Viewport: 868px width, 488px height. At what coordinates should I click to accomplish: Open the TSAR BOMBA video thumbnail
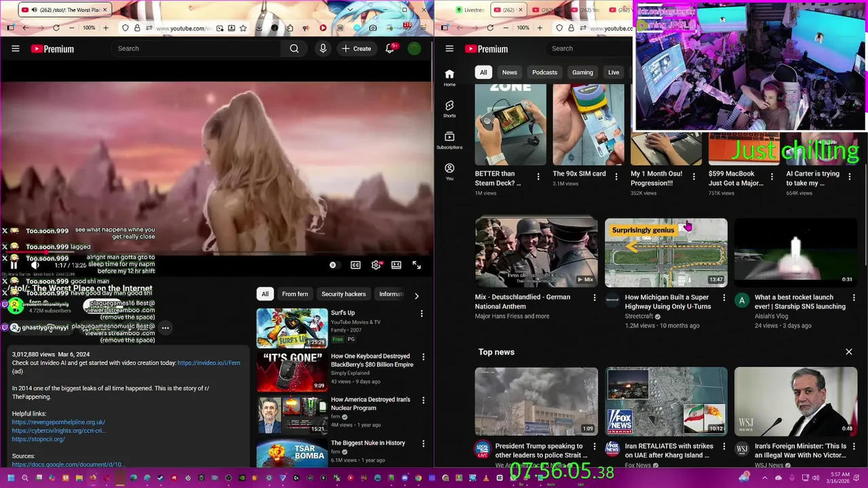tap(292, 453)
